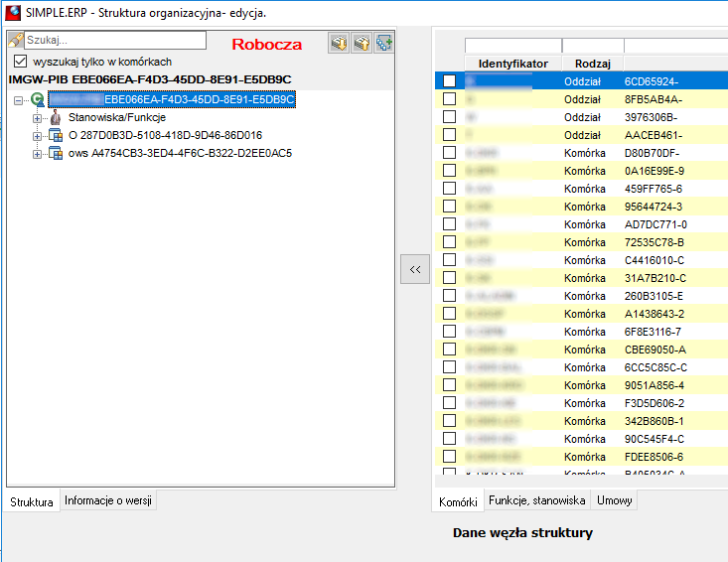Click the filter box above Rodzaj column
The height and width of the screenshot is (562, 728).
click(593, 46)
